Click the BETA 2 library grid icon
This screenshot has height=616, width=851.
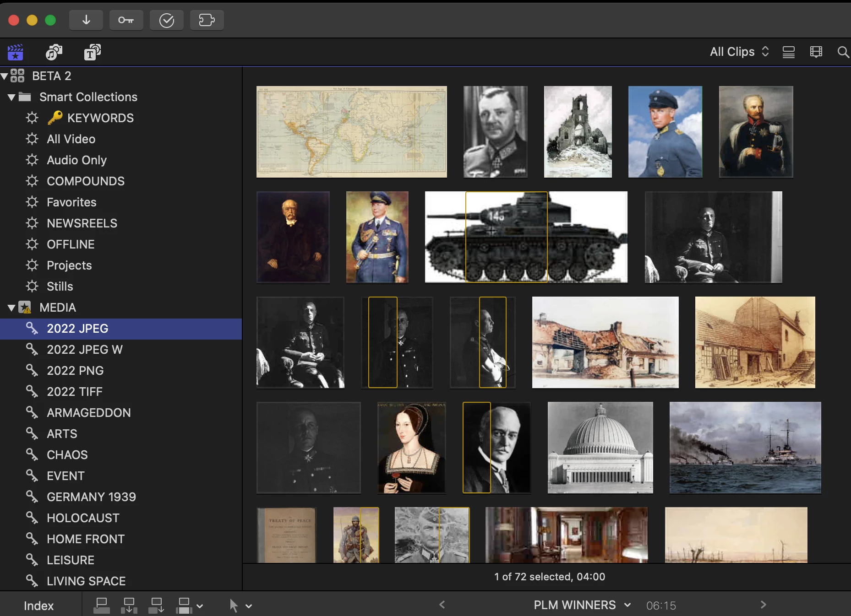click(x=17, y=76)
